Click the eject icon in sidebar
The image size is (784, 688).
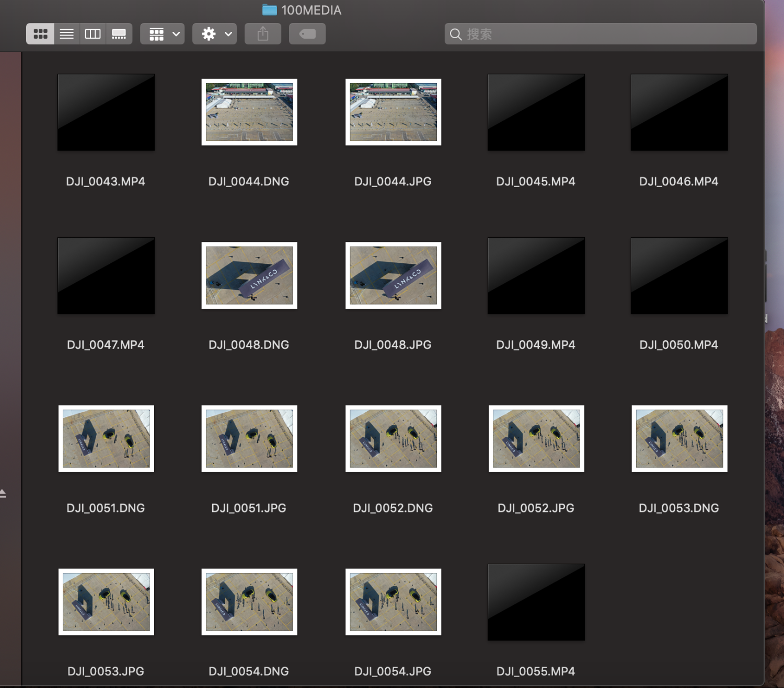coord(3,493)
